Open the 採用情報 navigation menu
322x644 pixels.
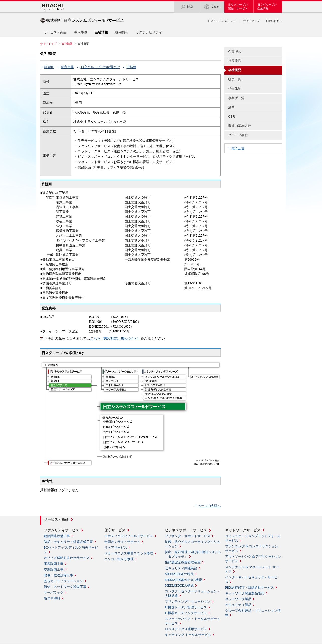122,32
